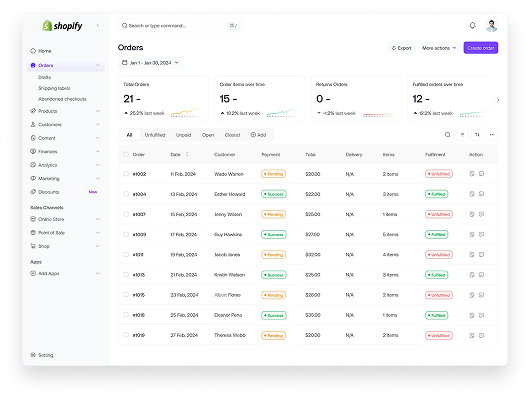Image resolution: width=530 pixels, height=399 pixels.
Task: Click the Home icon in sidebar
Action: [33, 51]
